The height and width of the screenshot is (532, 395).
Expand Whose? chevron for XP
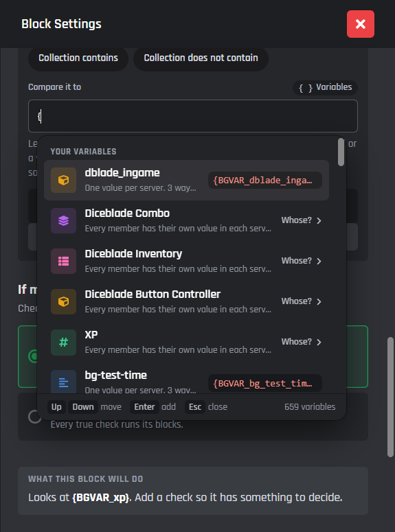point(319,342)
